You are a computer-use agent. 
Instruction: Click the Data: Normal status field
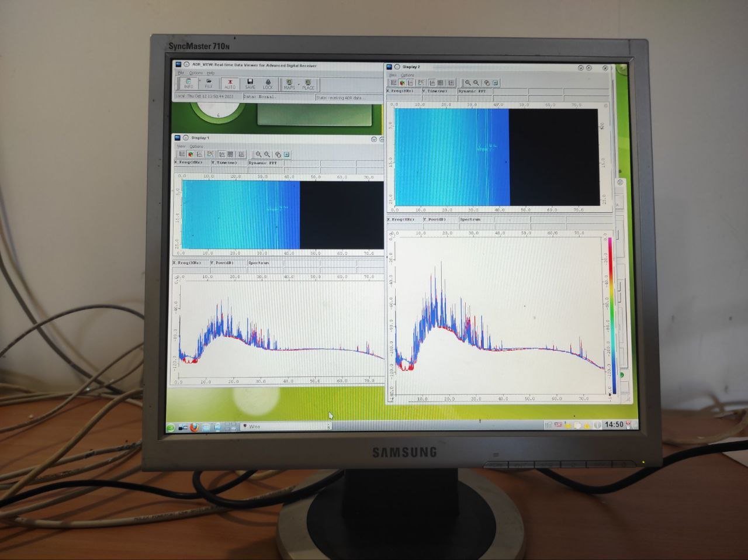pyautogui.click(x=279, y=96)
